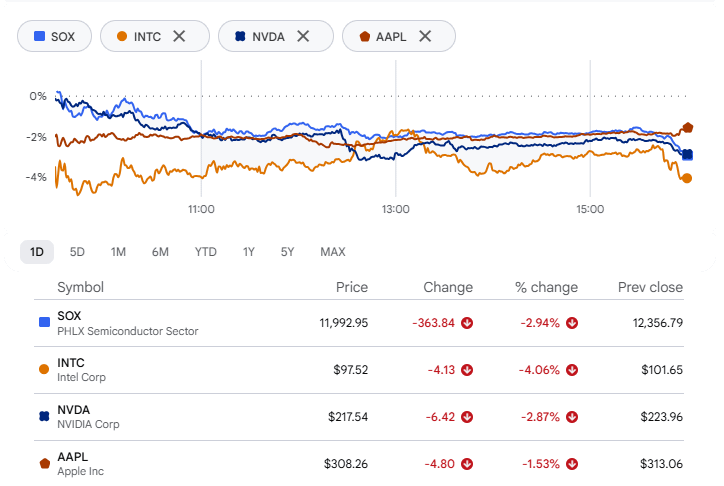
Task: Remove AAPL from the comparison chips
Action: coord(425,36)
